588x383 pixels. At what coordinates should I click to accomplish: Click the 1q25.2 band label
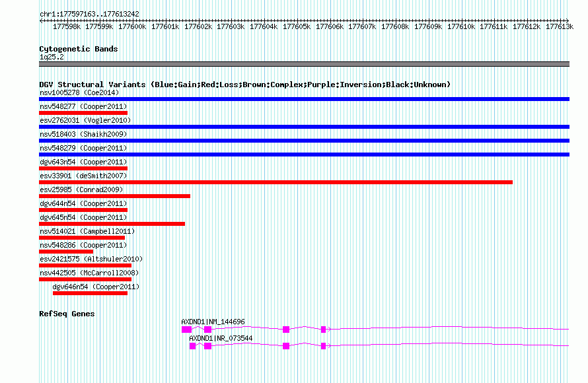[x=52, y=57]
